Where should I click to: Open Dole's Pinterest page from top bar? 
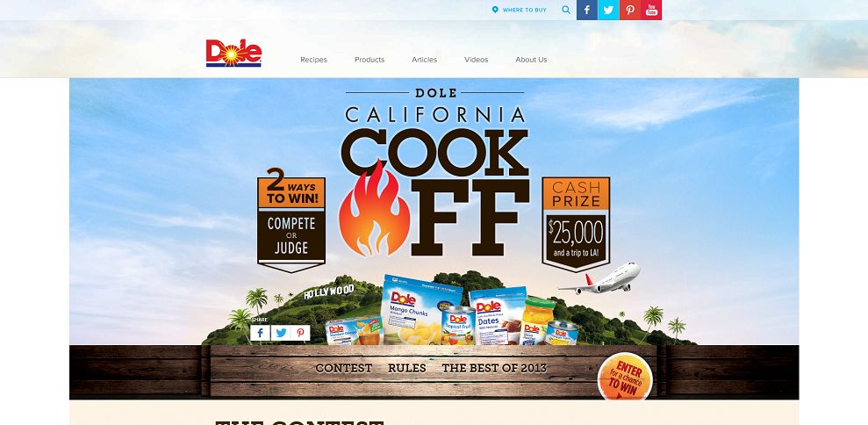click(x=630, y=10)
